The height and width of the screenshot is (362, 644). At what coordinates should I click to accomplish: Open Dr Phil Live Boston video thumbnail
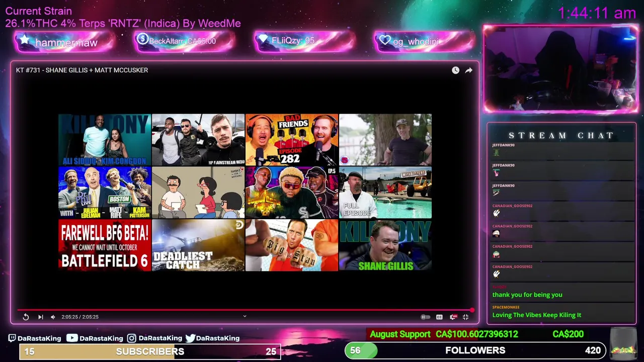[105, 193]
